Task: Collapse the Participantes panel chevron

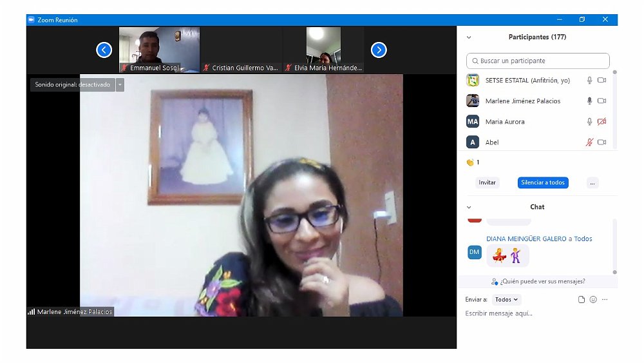Action: click(469, 37)
